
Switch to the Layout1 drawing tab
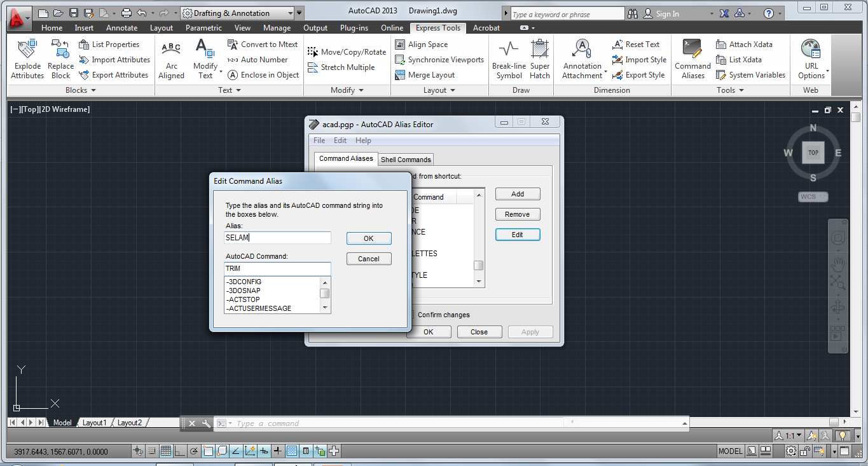(x=95, y=423)
